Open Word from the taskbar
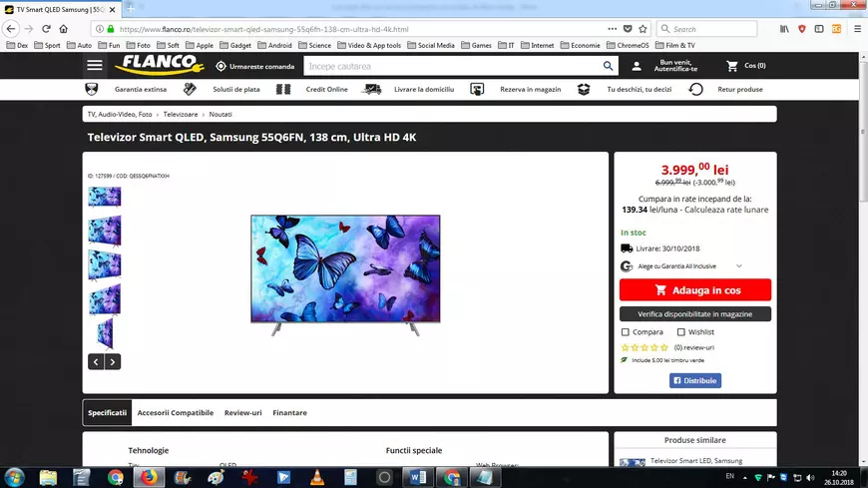 (418, 477)
